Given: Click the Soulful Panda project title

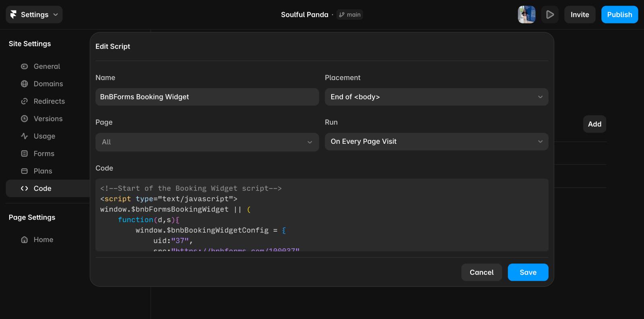Looking at the screenshot, I should click(305, 14).
